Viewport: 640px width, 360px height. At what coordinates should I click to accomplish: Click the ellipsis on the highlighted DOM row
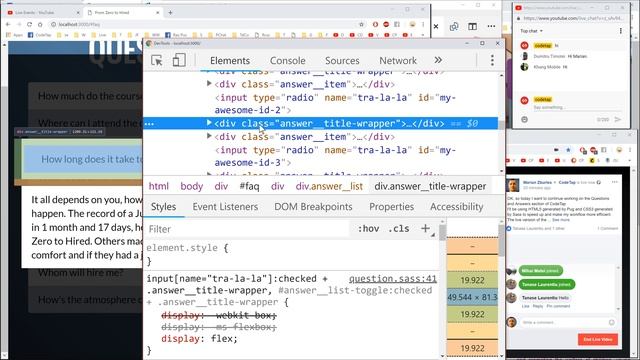pyautogui.click(x=149, y=124)
